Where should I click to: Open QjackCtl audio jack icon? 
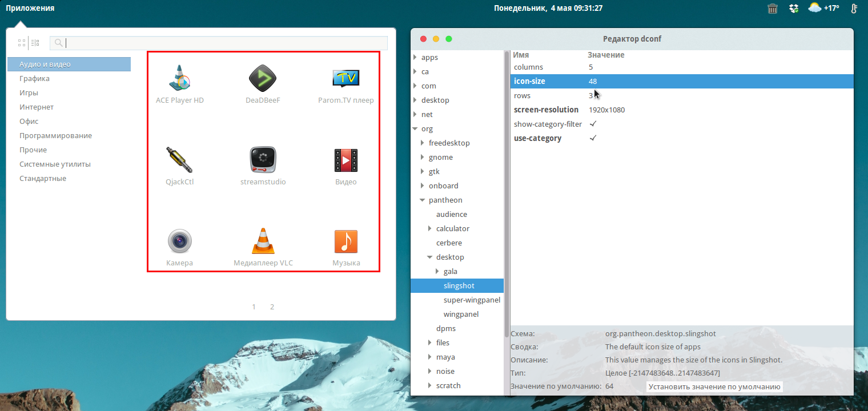coord(180,160)
